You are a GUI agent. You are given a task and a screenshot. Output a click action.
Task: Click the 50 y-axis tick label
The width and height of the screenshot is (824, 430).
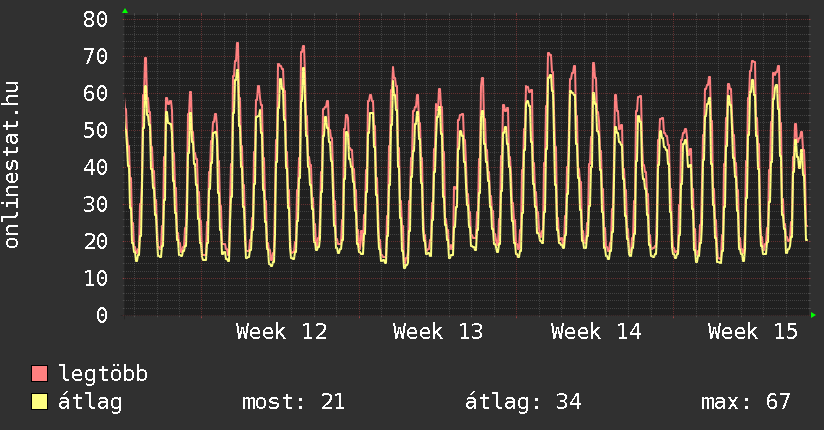(95, 130)
